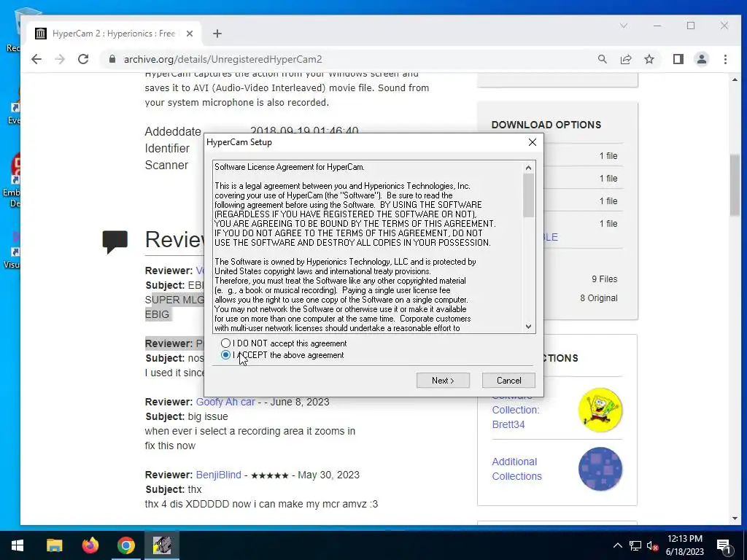Open a new Chrome tab
This screenshot has height=560, width=747.
[217, 34]
